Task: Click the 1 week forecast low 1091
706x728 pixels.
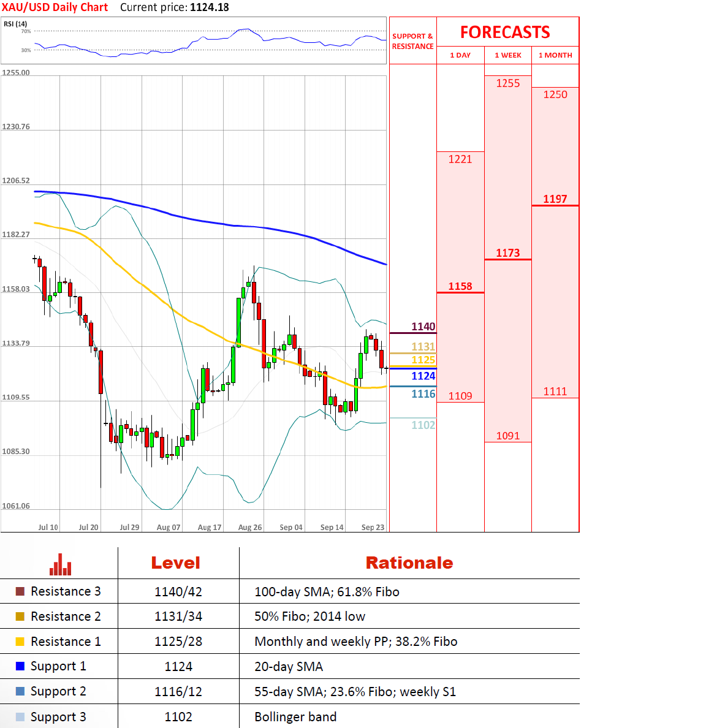Action: [507, 436]
